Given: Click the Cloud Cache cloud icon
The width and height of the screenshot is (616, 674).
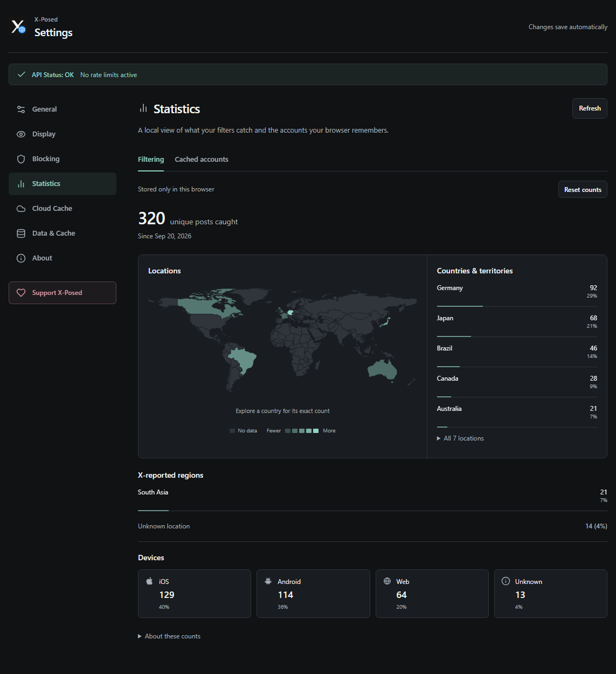Looking at the screenshot, I should point(21,209).
